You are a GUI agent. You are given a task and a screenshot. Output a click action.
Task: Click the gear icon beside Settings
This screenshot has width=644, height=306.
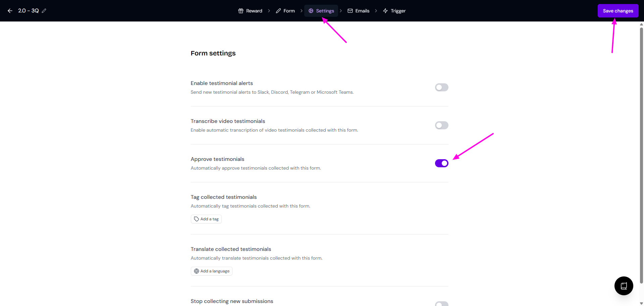(311, 11)
